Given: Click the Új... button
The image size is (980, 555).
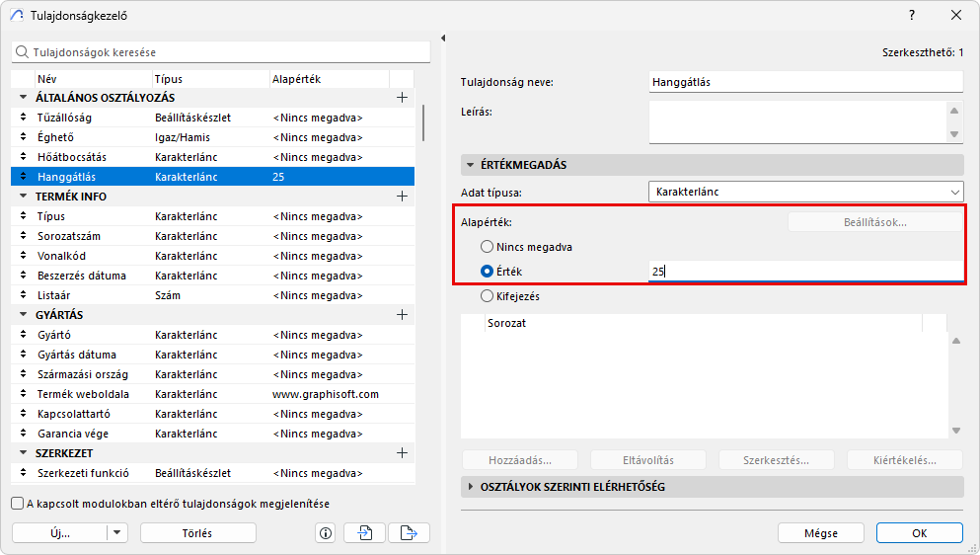Looking at the screenshot, I should (59, 533).
